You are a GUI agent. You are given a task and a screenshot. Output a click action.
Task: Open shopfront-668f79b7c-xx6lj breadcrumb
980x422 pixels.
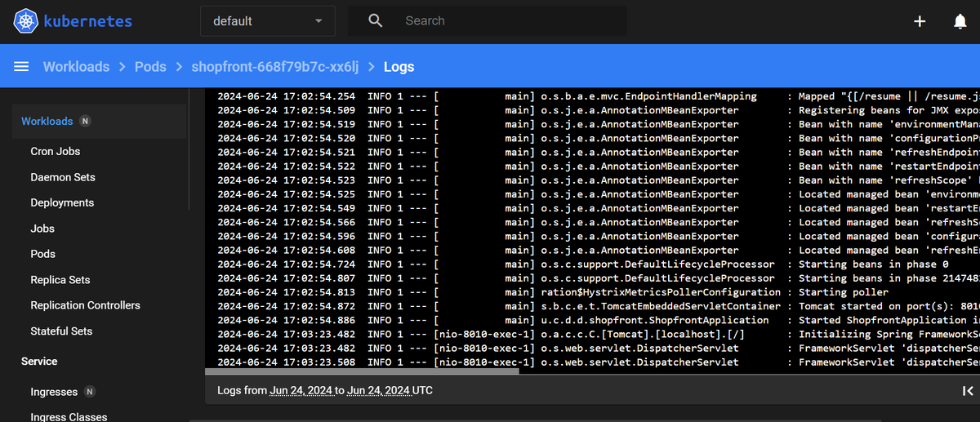click(x=274, y=67)
